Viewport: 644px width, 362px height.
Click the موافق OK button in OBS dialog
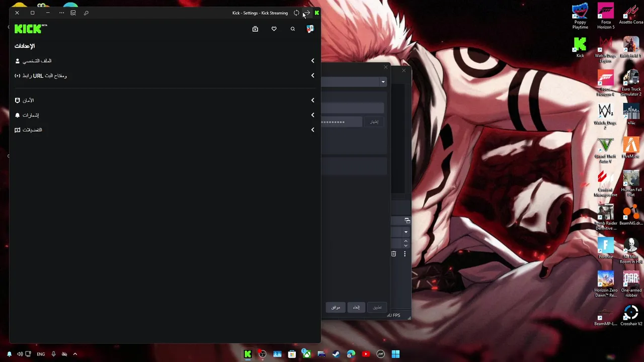(336, 307)
